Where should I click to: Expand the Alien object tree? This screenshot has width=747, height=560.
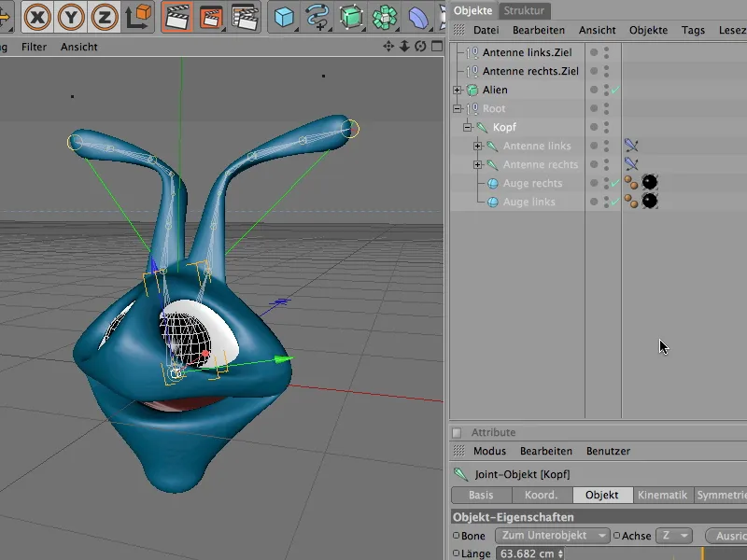point(457,90)
